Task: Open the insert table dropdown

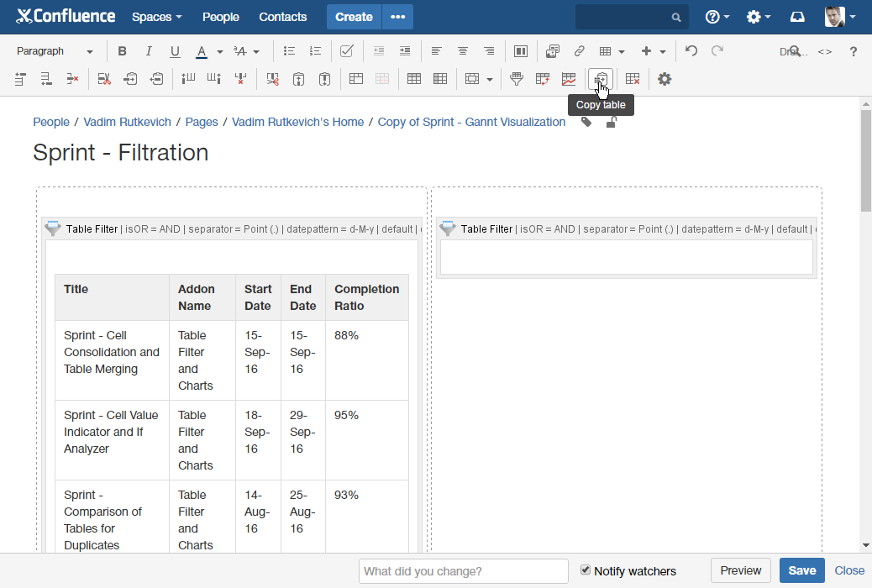Action: [x=612, y=51]
